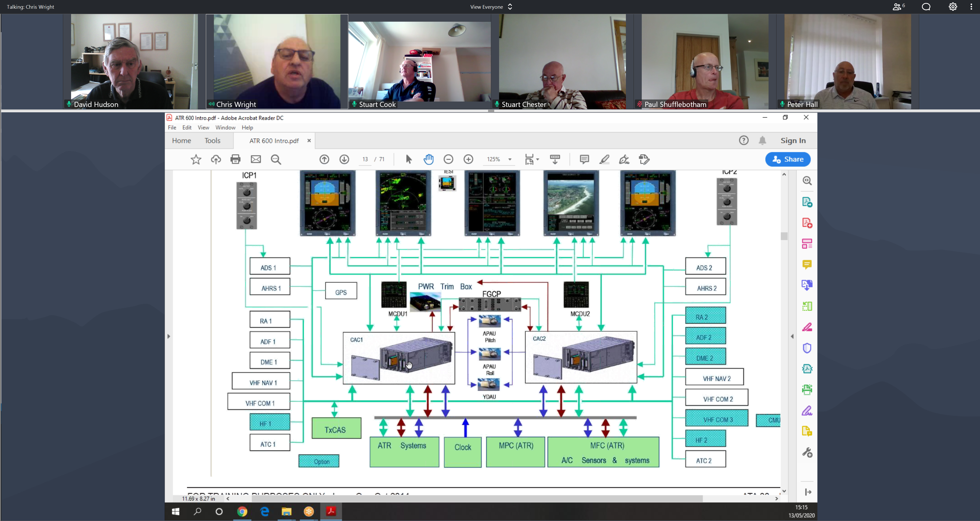
Task: Print the ATR 600 Intro document
Action: pyautogui.click(x=235, y=159)
